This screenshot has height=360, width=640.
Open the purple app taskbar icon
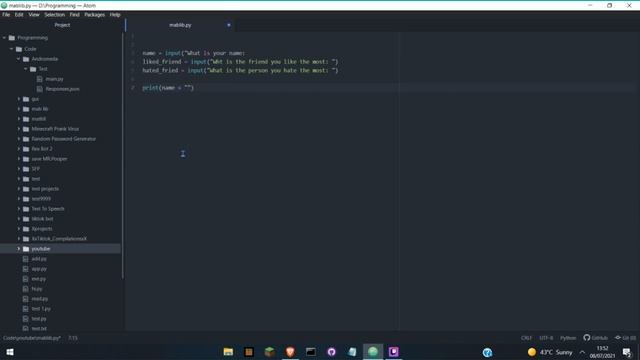(393, 352)
